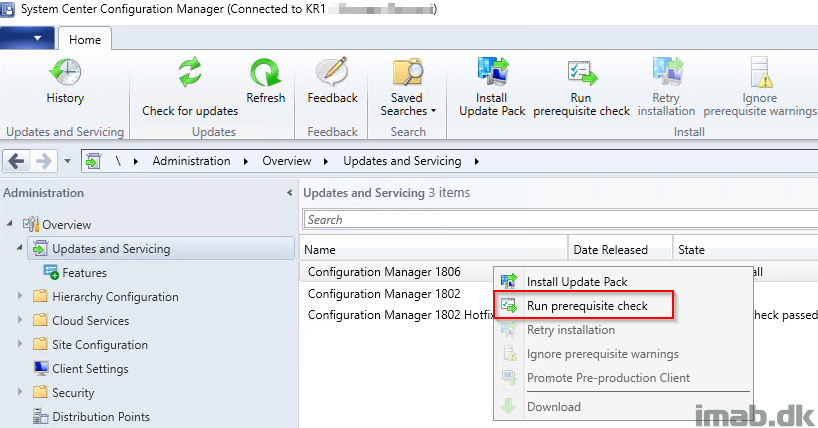818x428 pixels.
Task: Click the Check for updates icon
Action: (x=190, y=72)
